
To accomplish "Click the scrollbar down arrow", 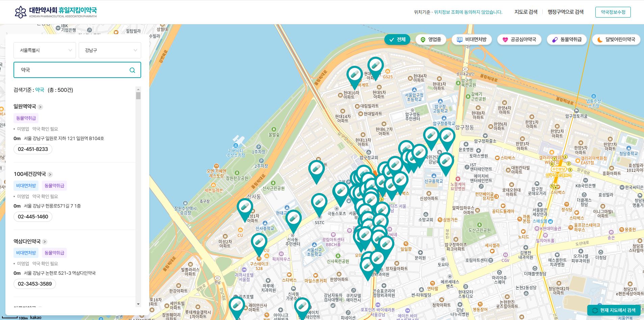I will coord(138,304).
